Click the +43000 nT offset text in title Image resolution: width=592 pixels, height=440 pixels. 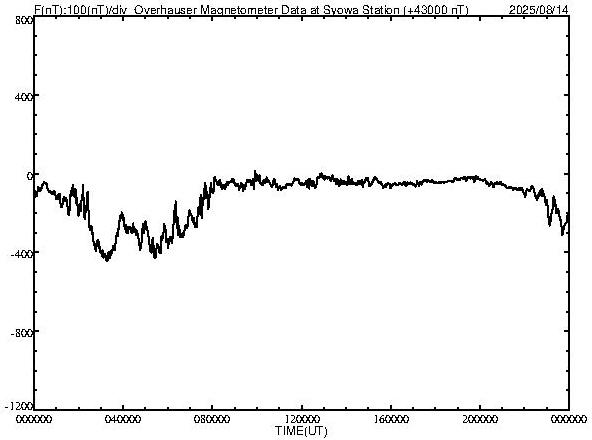pos(436,9)
